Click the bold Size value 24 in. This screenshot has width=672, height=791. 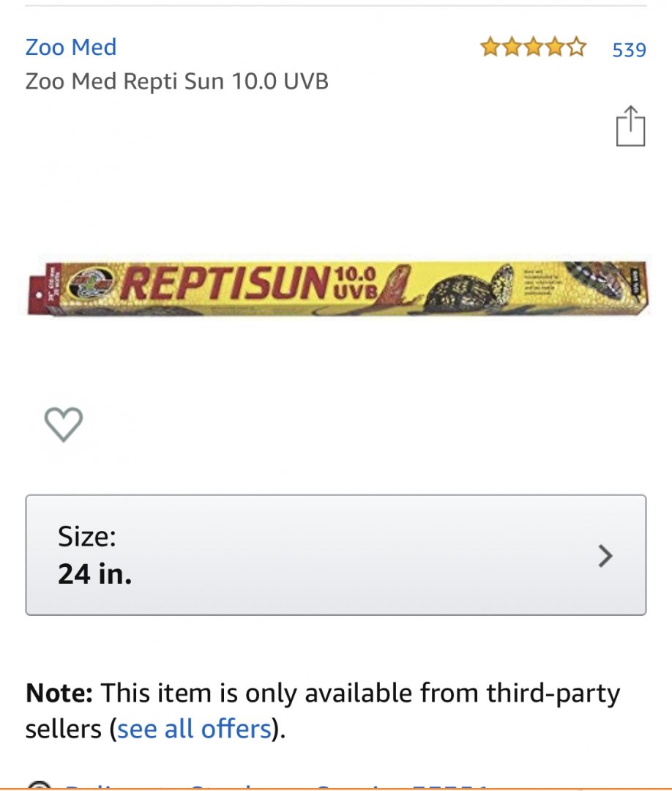point(94,573)
